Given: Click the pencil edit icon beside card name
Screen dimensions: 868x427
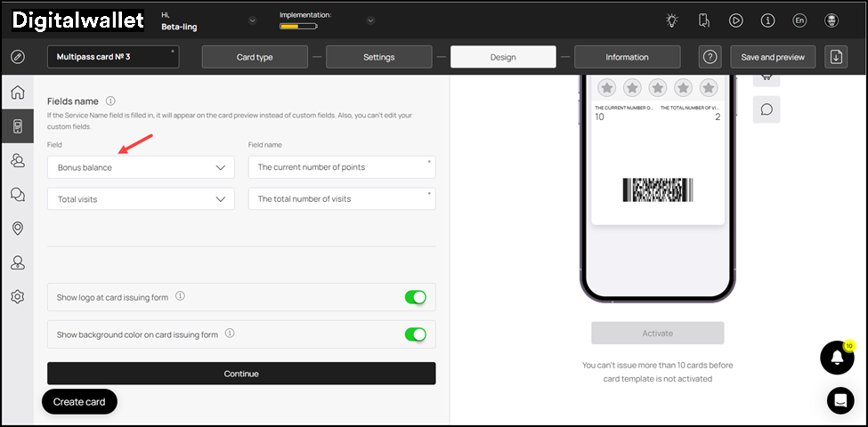Looking at the screenshot, I should 18,57.
